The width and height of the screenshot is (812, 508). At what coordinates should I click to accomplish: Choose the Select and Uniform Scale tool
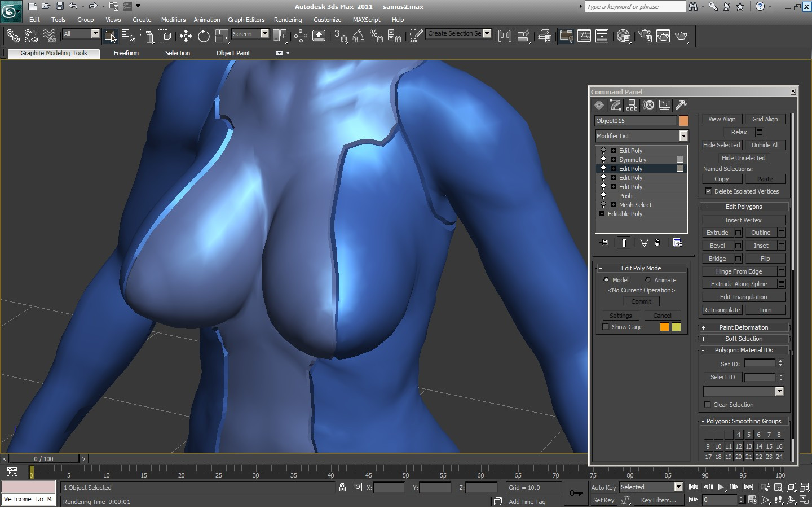(222, 36)
